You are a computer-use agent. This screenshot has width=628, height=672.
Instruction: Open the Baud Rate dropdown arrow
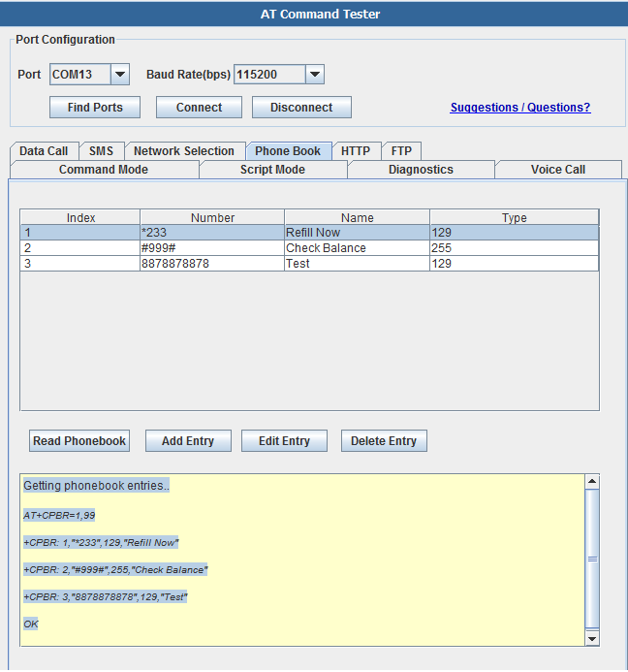pos(315,75)
